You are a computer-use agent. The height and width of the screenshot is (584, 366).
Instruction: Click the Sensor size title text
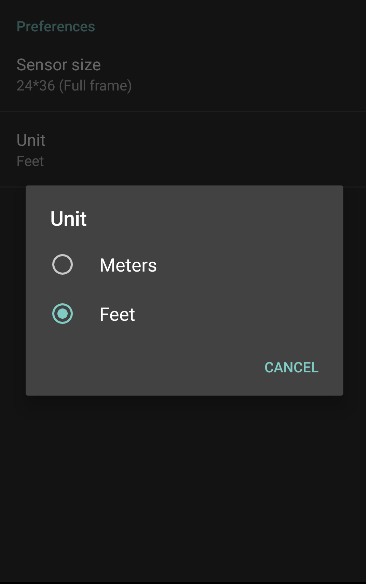[x=58, y=65]
